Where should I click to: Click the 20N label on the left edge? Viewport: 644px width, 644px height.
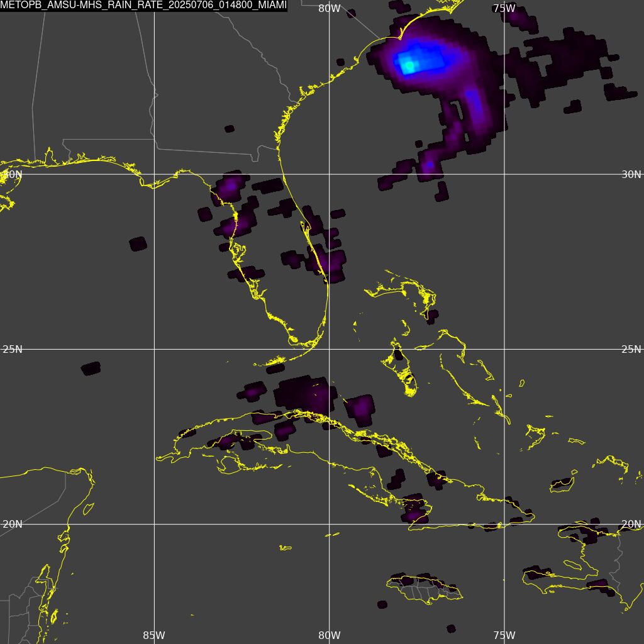click(x=13, y=524)
